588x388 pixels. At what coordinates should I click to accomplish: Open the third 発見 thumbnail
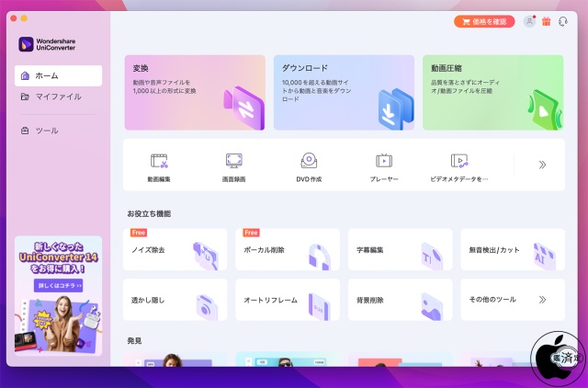(x=401, y=359)
